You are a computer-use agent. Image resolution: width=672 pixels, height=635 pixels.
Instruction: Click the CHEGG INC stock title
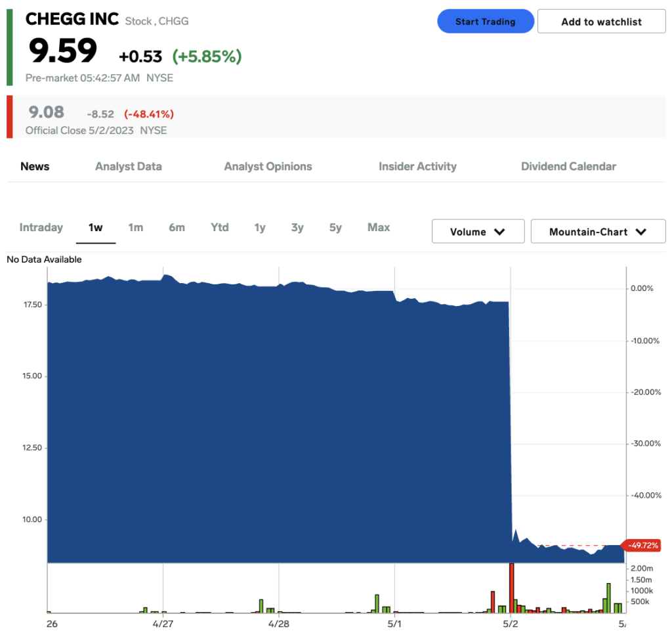(72, 19)
